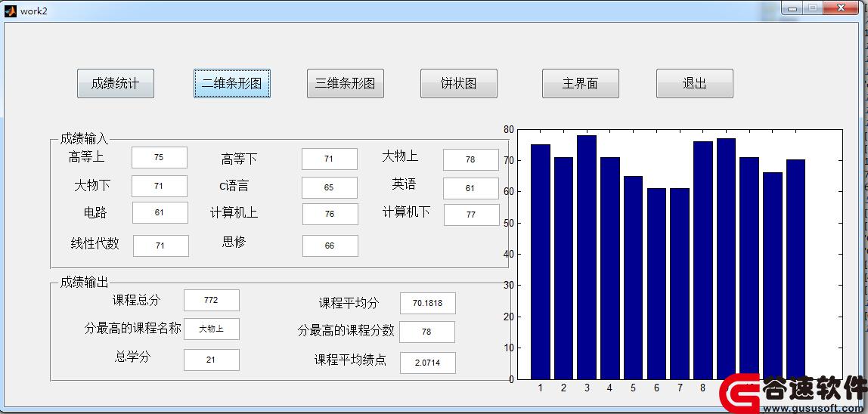Maximize the work2 window
868x414 pixels.
tap(813, 8)
